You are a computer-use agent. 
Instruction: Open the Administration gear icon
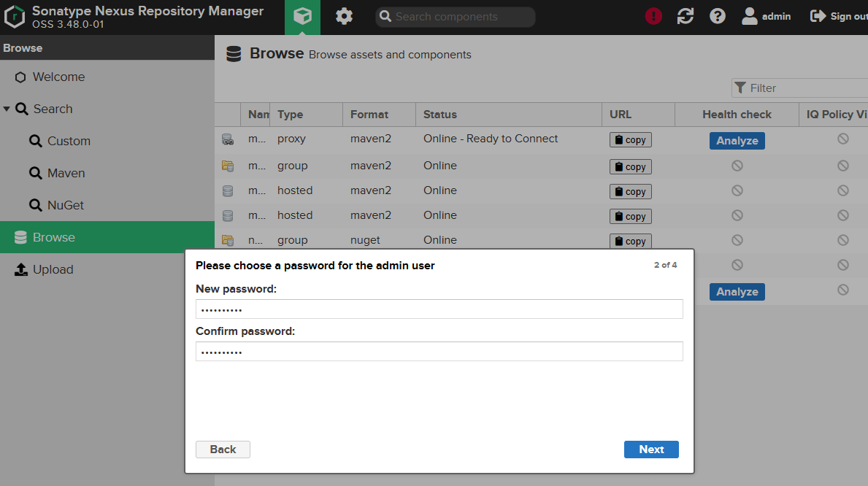pyautogui.click(x=344, y=17)
